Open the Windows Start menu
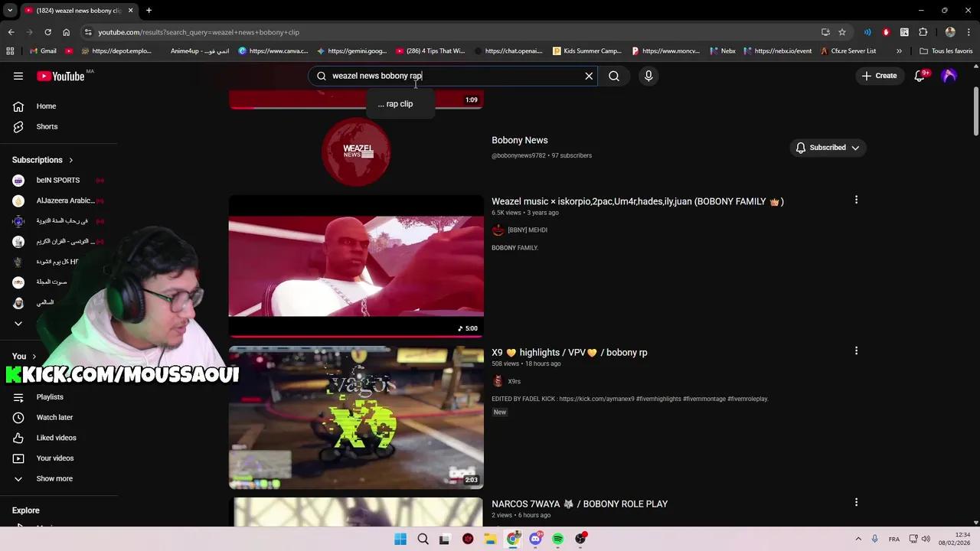The image size is (980, 551). click(x=400, y=539)
